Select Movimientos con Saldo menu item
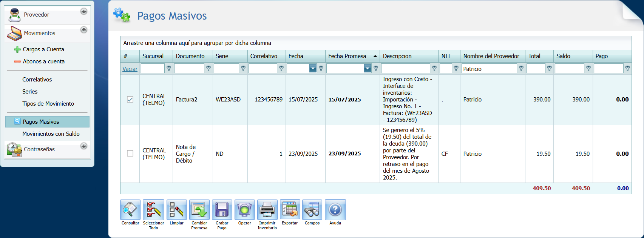 (x=51, y=134)
